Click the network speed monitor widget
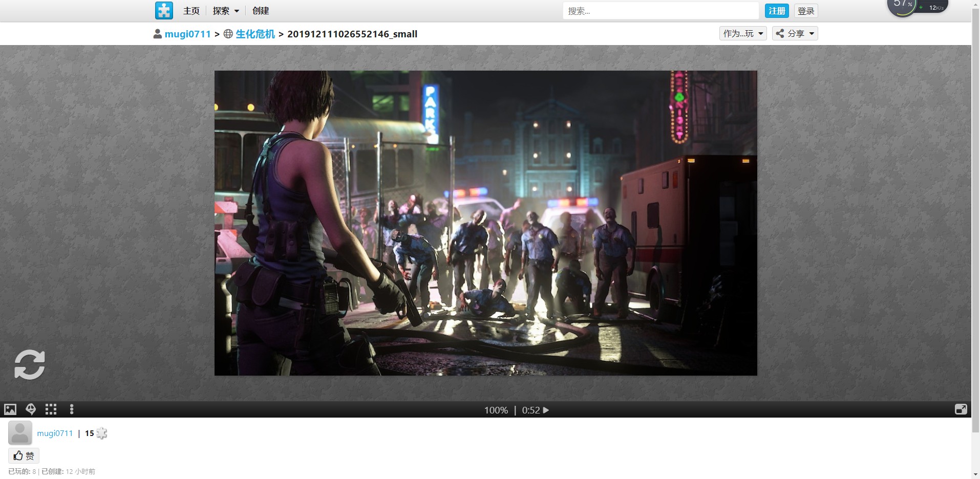 918,7
